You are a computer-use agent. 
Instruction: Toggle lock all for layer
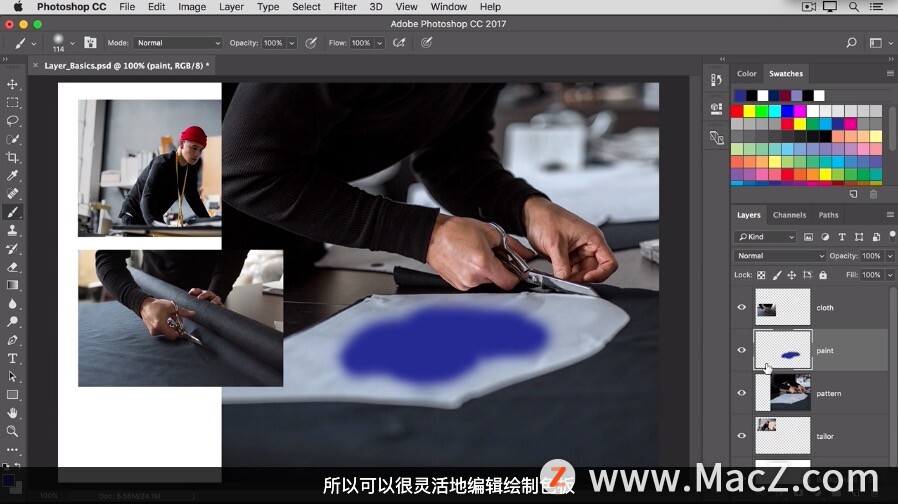click(x=823, y=275)
